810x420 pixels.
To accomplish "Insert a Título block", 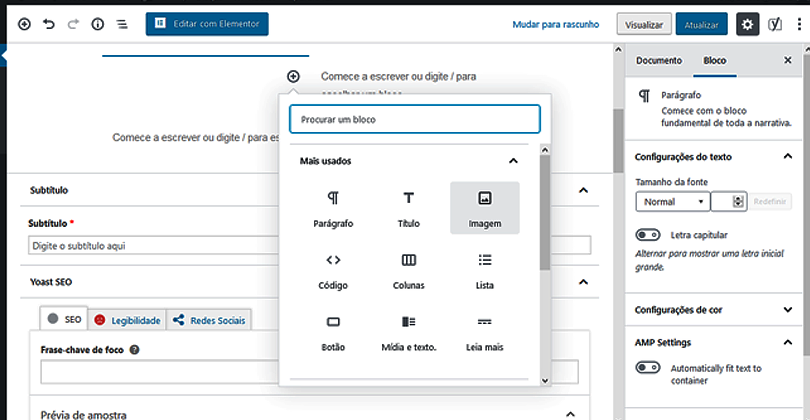I will pyautogui.click(x=409, y=208).
